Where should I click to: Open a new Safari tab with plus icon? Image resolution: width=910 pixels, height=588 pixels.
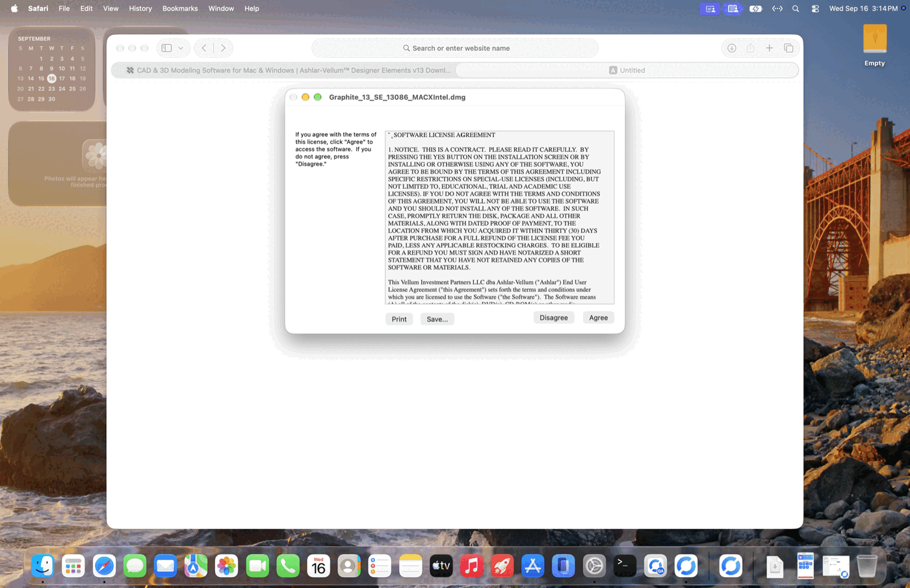pyautogui.click(x=769, y=48)
